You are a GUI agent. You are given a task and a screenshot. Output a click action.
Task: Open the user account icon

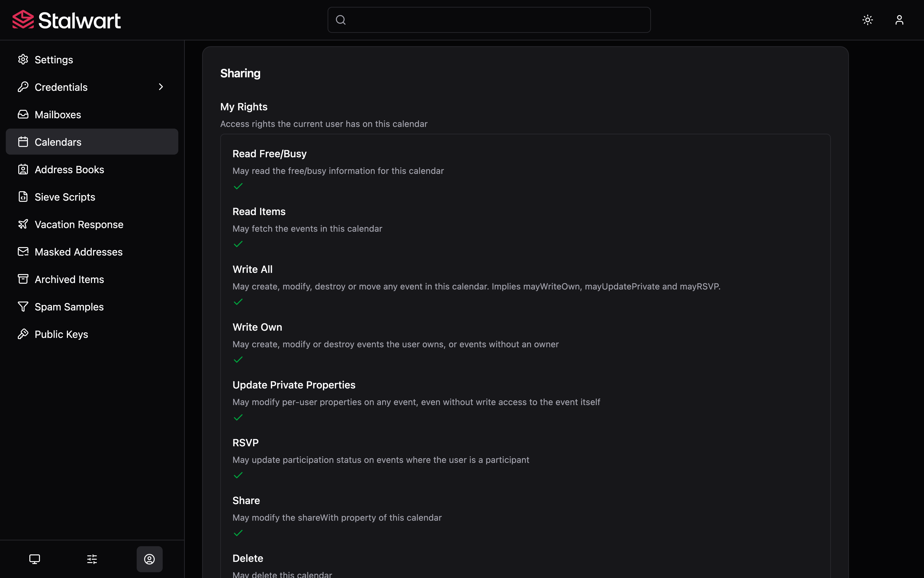click(899, 20)
